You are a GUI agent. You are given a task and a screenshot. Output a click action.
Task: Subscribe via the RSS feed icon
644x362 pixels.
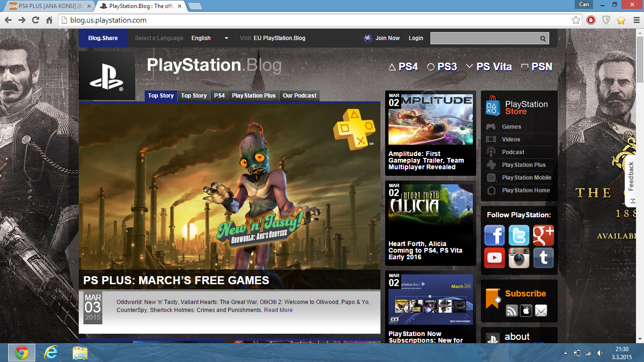(x=512, y=311)
